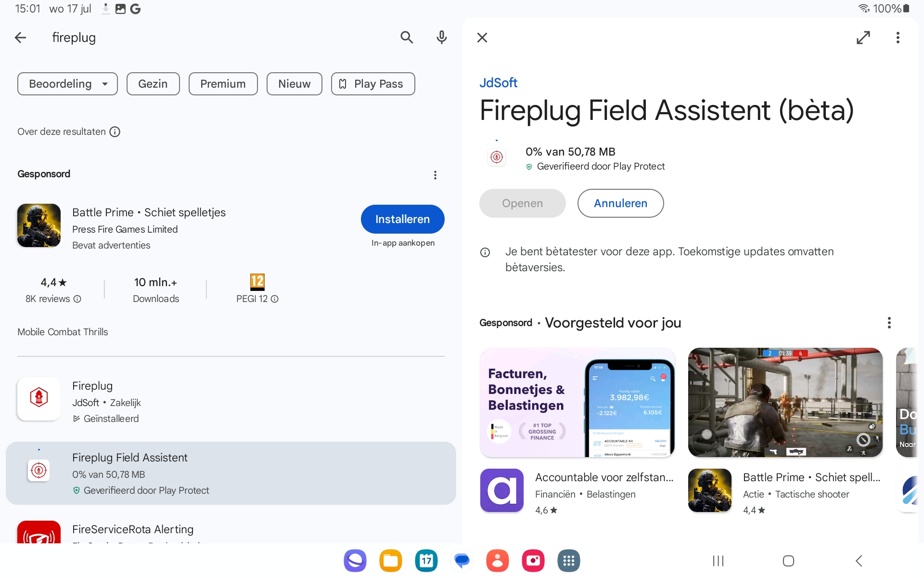Tap the back arrow beside the search field
The height and width of the screenshot is (578, 924).
20,38
